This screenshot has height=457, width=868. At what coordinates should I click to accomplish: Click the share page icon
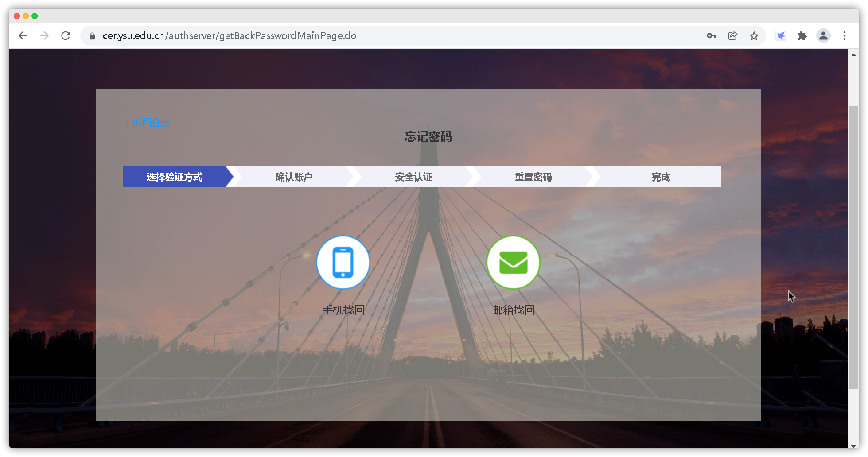[732, 36]
